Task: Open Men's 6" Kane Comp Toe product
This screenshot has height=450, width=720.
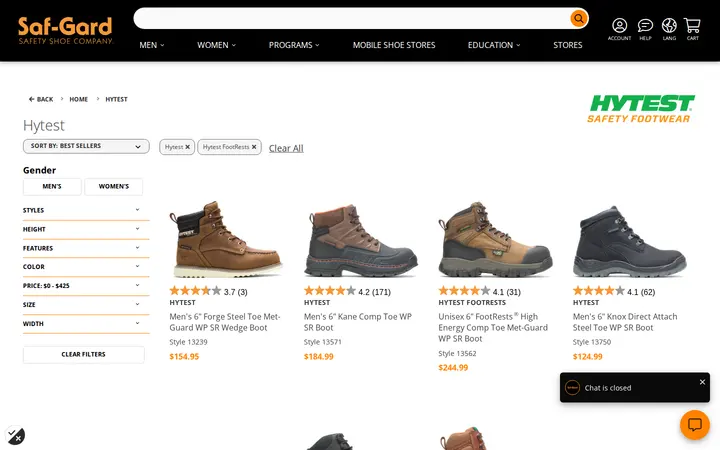Action: (x=358, y=322)
